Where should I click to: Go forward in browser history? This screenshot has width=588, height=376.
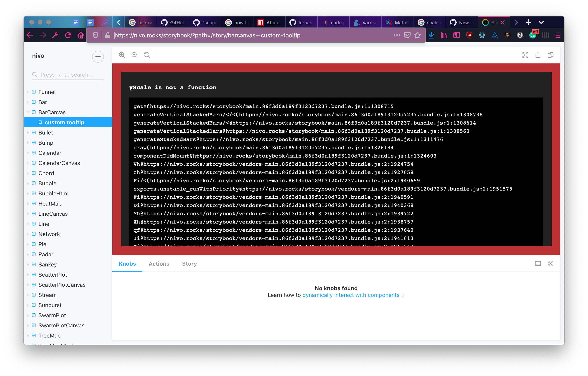click(x=43, y=35)
